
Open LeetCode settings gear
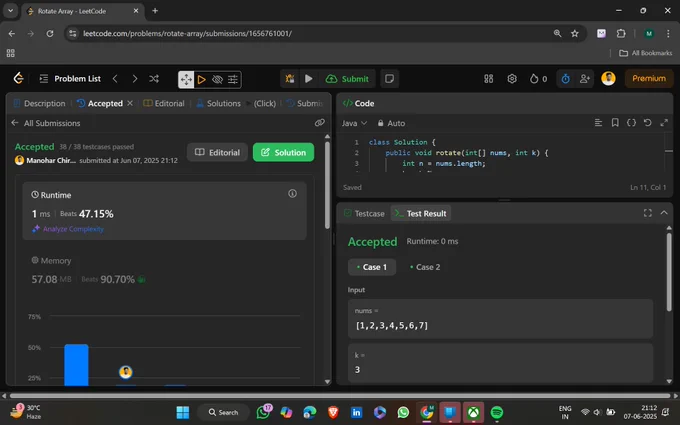(x=512, y=78)
